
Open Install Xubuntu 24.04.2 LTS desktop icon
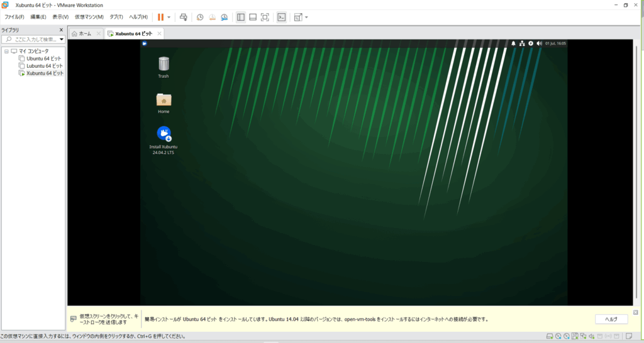tap(164, 133)
